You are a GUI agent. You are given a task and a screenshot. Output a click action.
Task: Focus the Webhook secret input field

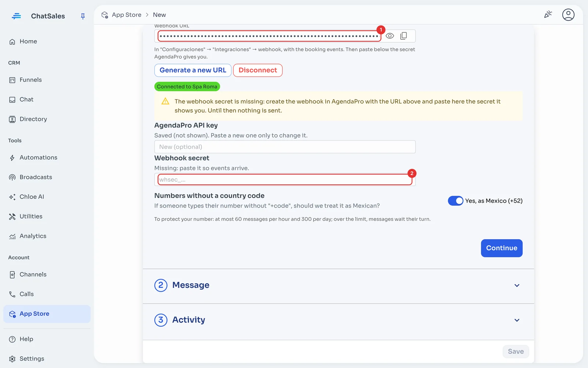pos(285,180)
